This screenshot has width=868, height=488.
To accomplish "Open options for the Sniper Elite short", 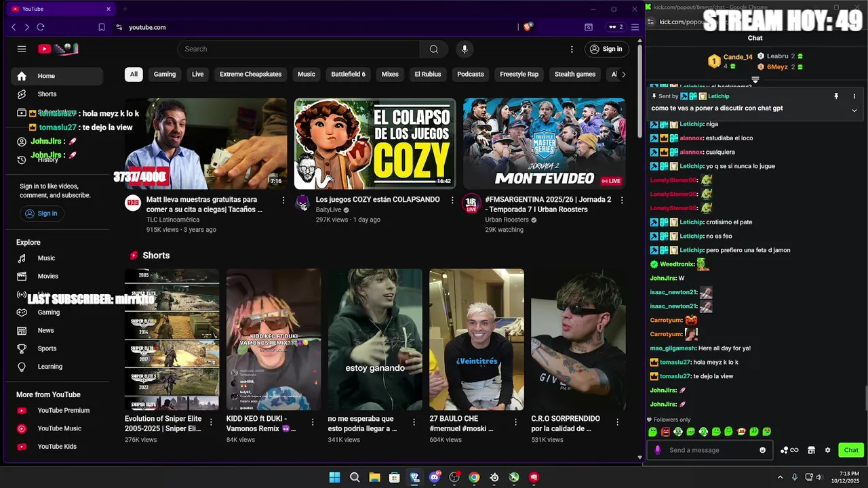I will coord(211,422).
